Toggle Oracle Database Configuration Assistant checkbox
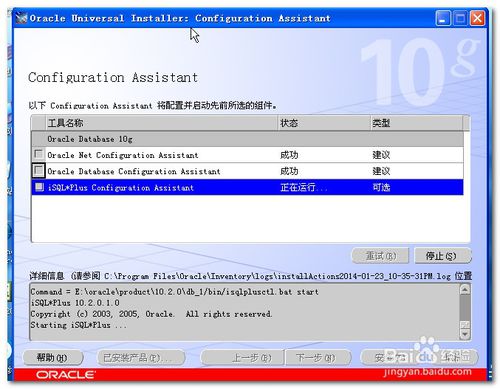500x389 pixels. (x=39, y=170)
